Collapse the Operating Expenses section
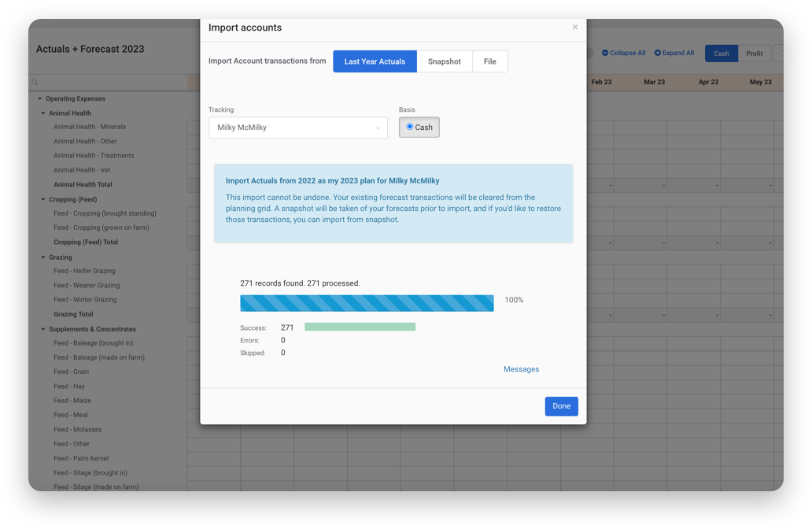Viewport: 812px width, 529px height. coord(39,98)
